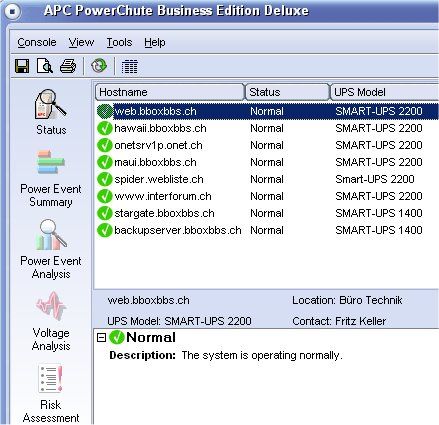Image resolution: width=439 pixels, height=425 pixels.
Task: Click the Save floppy disk toolbar icon
Action: [22, 66]
